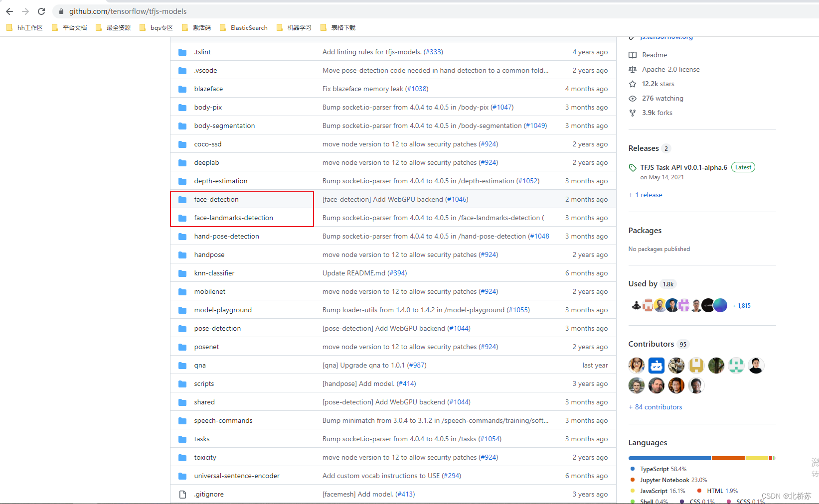819x504 pixels.
Task: Click folder icon next to mobilenet
Action: click(182, 291)
